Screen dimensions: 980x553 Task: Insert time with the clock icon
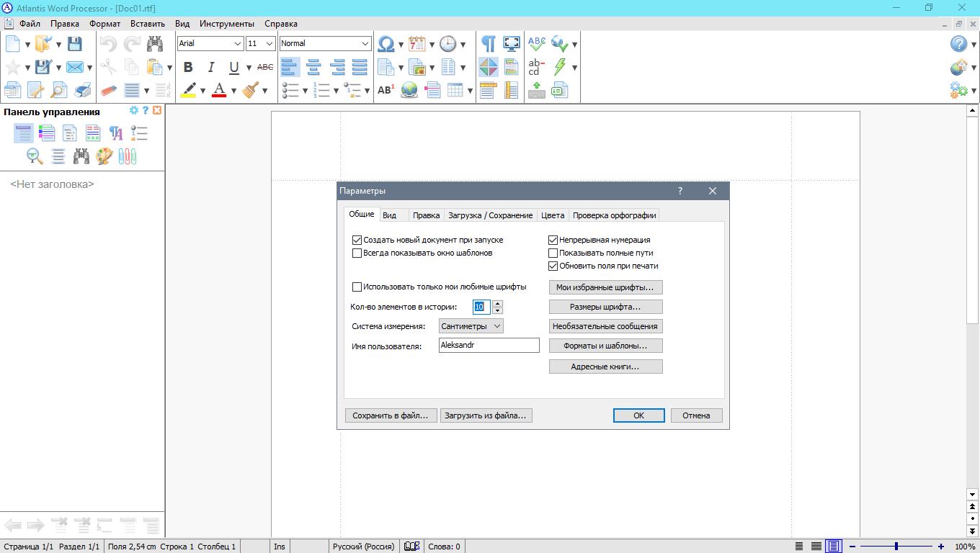point(448,44)
